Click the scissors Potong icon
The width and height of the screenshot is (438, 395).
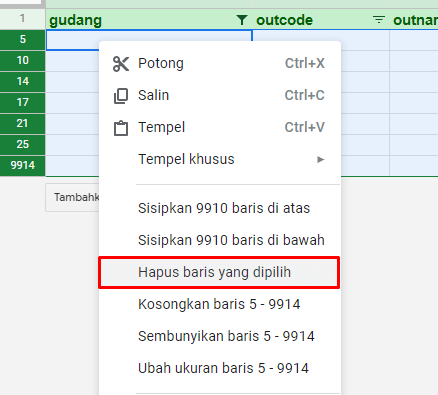121,64
